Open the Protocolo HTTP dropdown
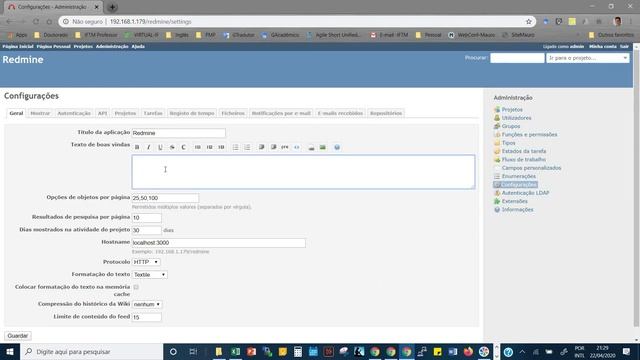 point(146,262)
